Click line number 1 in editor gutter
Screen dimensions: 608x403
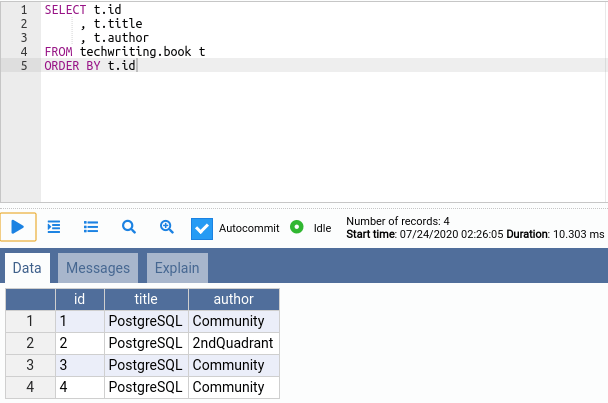click(x=22, y=9)
